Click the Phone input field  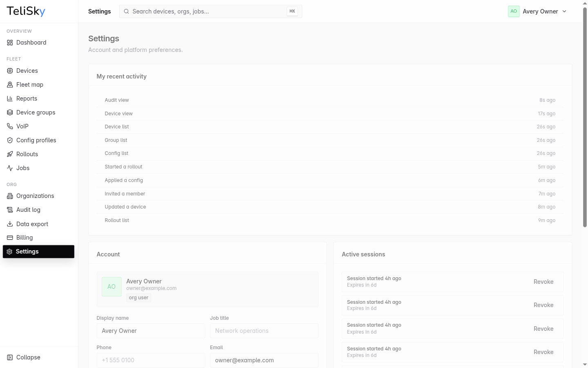point(151,360)
